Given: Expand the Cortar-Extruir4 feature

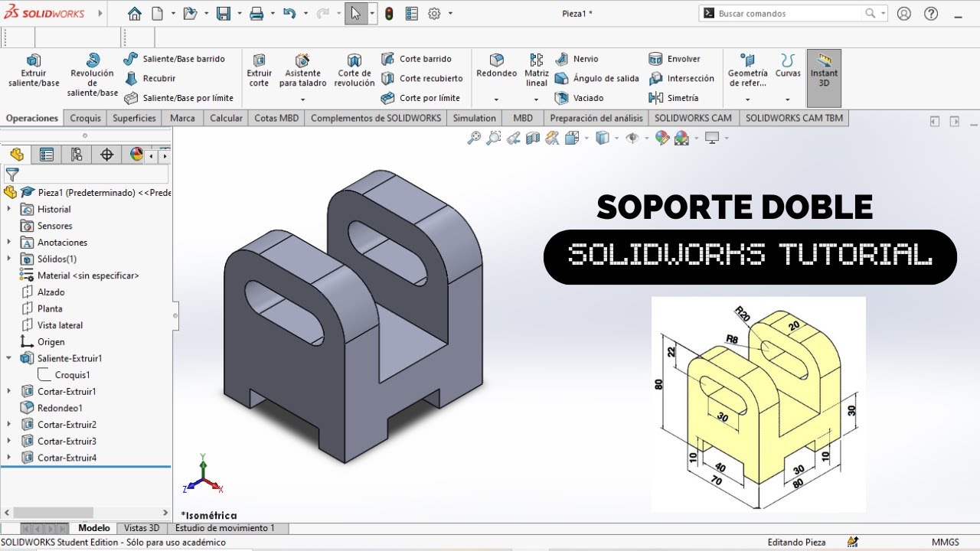Looking at the screenshot, I should 9,458.
